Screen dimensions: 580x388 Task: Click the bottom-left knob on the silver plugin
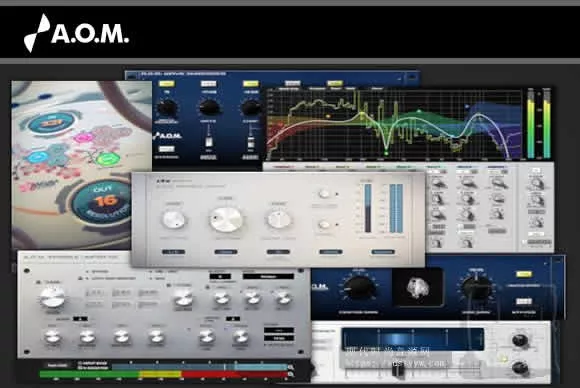coord(52,337)
